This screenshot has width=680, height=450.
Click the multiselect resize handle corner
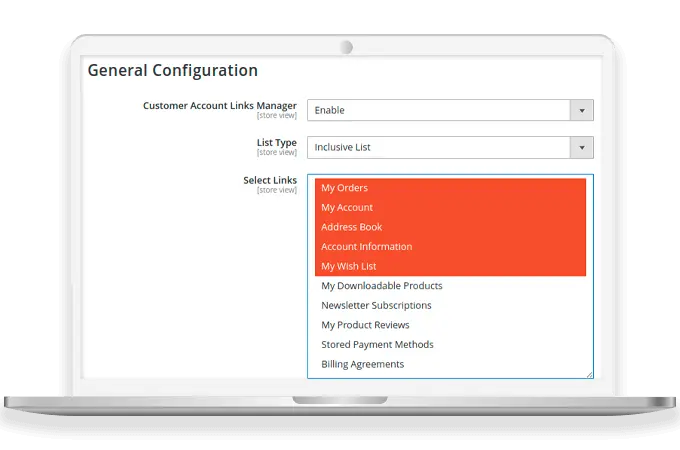point(589,375)
